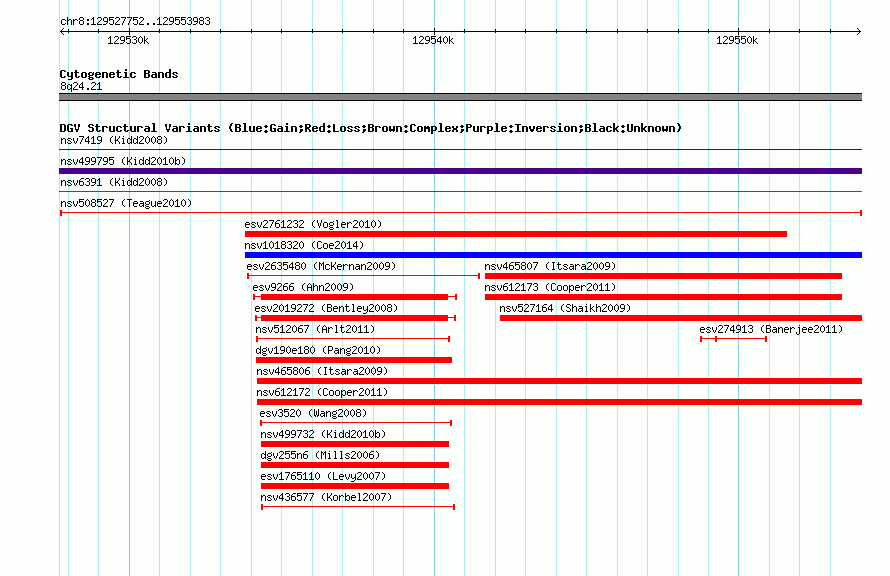The image size is (890, 576).
Task: Select nsv465806 (Itsara2009) variant label
Action: point(322,371)
